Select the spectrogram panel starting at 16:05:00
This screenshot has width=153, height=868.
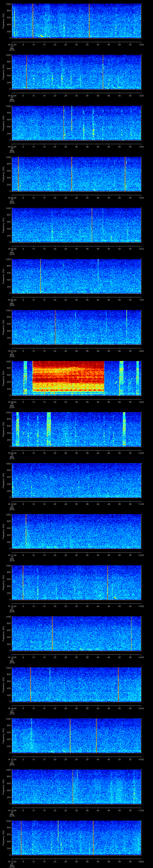(76, 225)
